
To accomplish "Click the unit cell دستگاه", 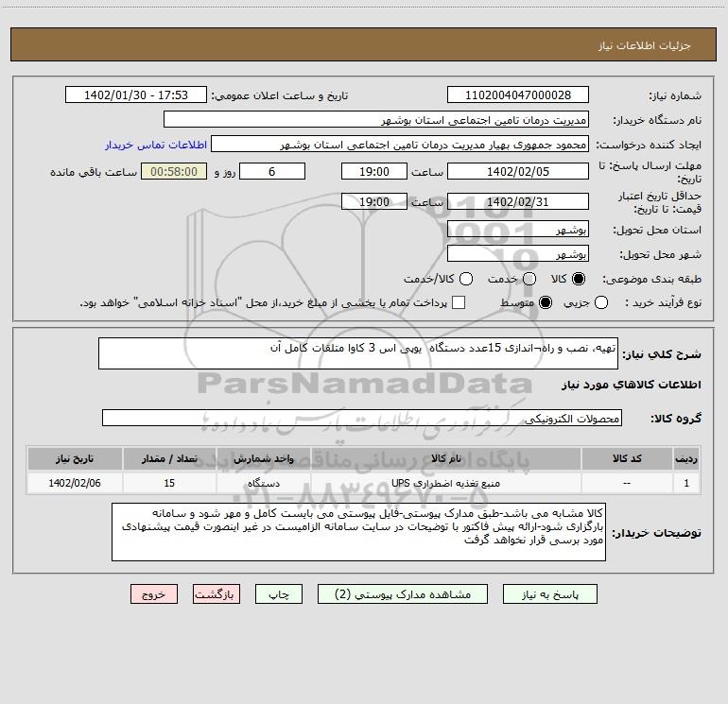I will point(263,483).
